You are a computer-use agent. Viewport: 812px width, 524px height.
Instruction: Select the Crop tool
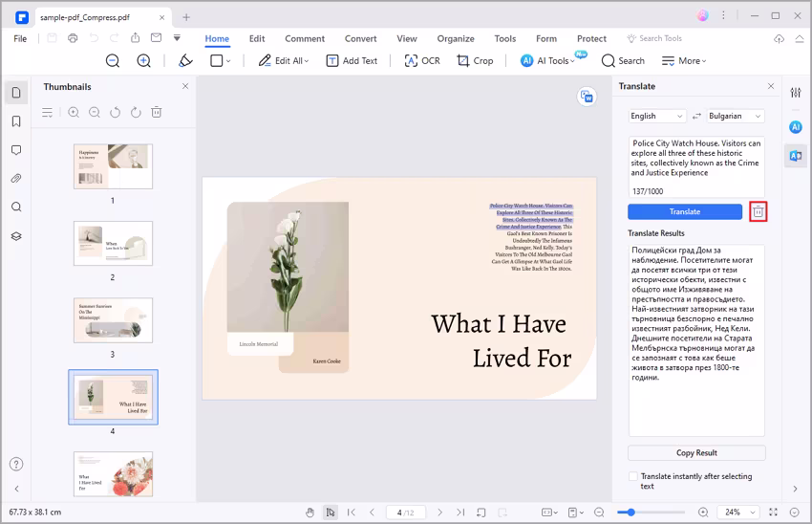[x=475, y=60]
